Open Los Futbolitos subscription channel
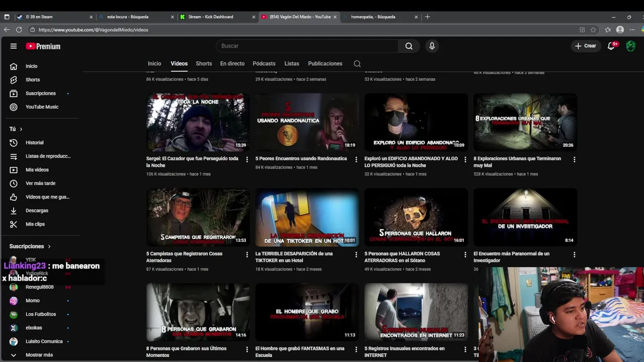644x362 pixels. point(41,314)
